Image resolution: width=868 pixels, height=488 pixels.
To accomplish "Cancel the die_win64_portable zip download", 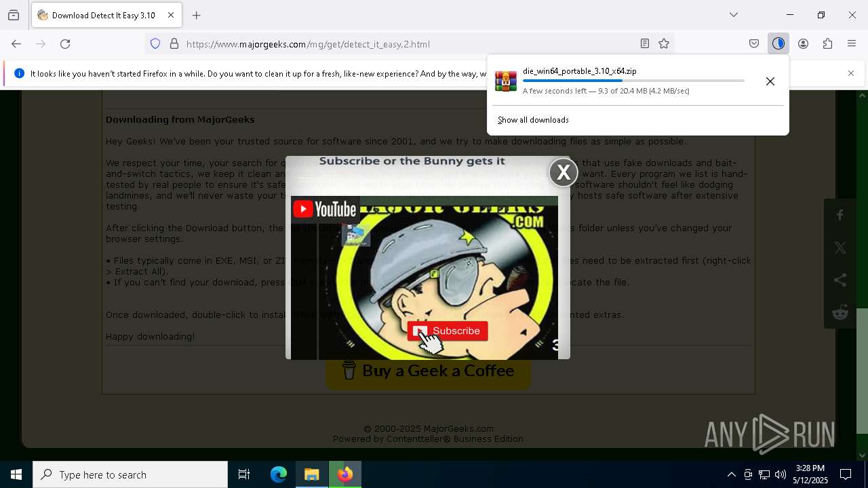I will click(770, 81).
